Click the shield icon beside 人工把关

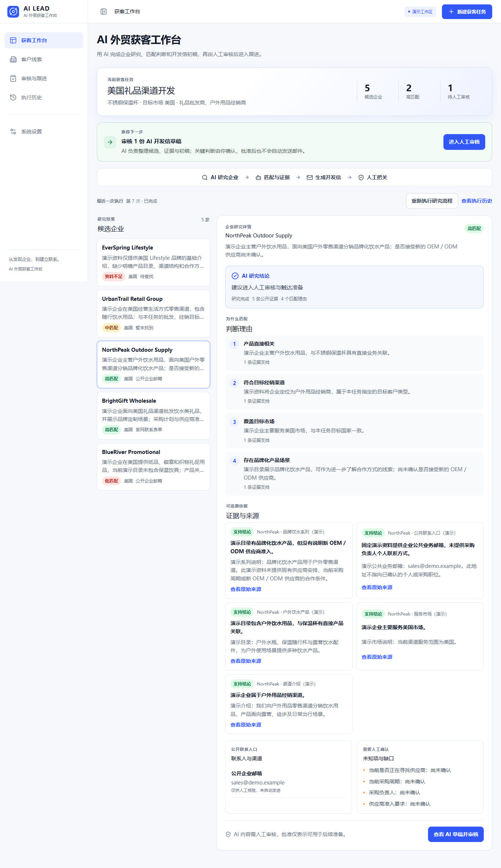[361, 177]
